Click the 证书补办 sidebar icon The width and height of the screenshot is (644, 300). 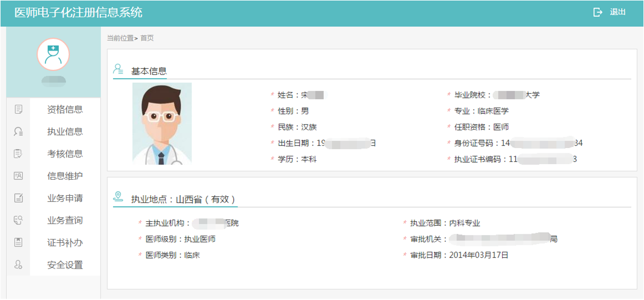pyautogui.click(x=18, y=242)
